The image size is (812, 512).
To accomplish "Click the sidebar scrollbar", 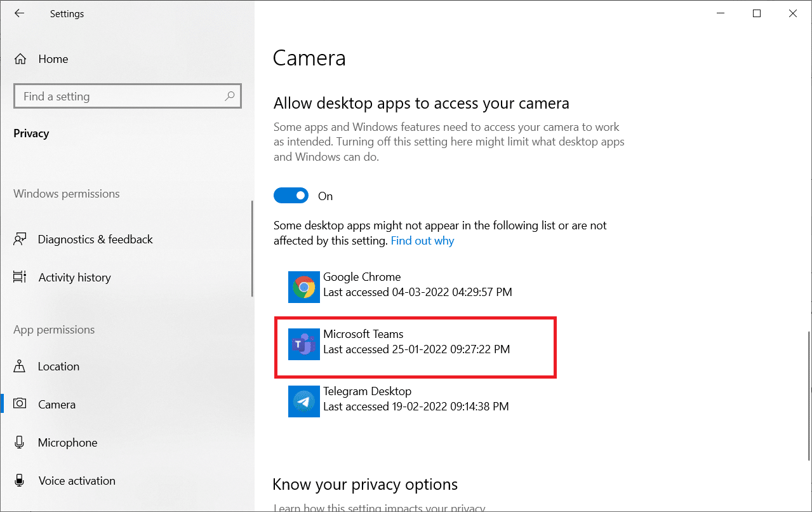I will (x=253, y=248).
